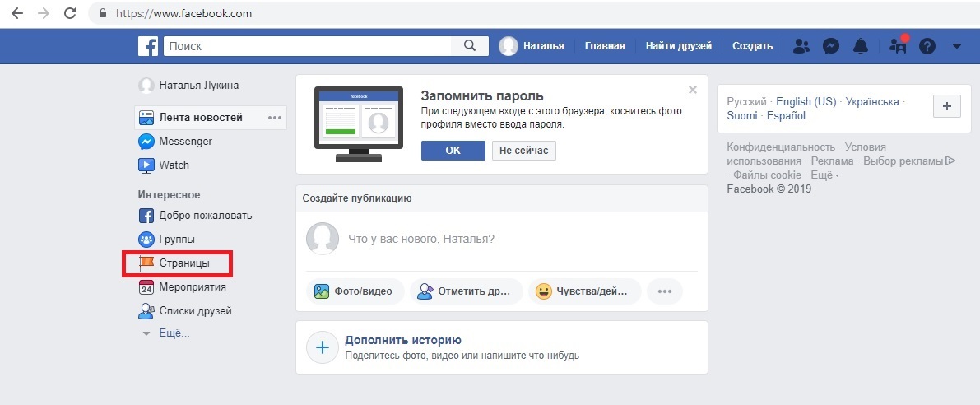This screenshot has height=405, width=980.
Task: Switch language to English (US)
Action: click(806, 102)
